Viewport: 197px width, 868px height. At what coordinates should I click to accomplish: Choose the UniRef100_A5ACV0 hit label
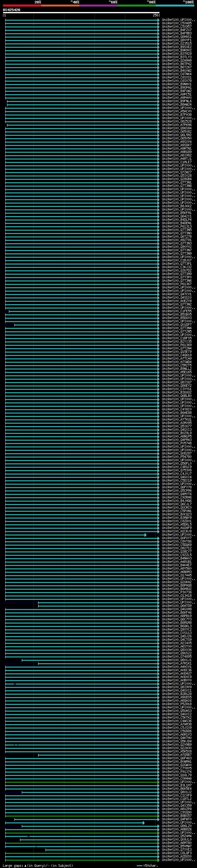tap(177, 111)
